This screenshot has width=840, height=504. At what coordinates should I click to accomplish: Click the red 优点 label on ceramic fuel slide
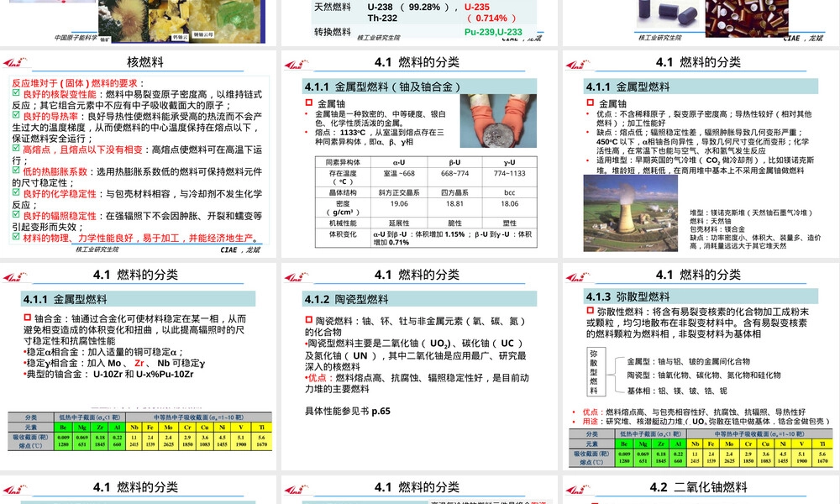tap(317, 378)
